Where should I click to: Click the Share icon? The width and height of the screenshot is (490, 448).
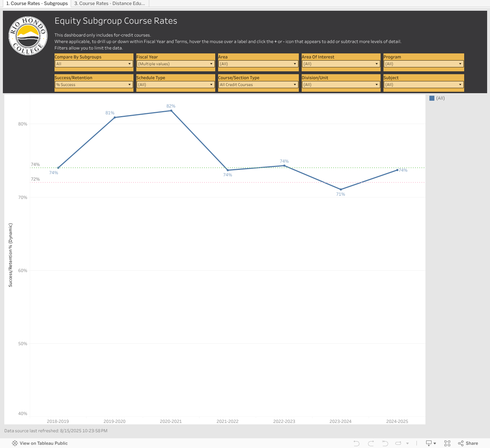tap(468, 443)
